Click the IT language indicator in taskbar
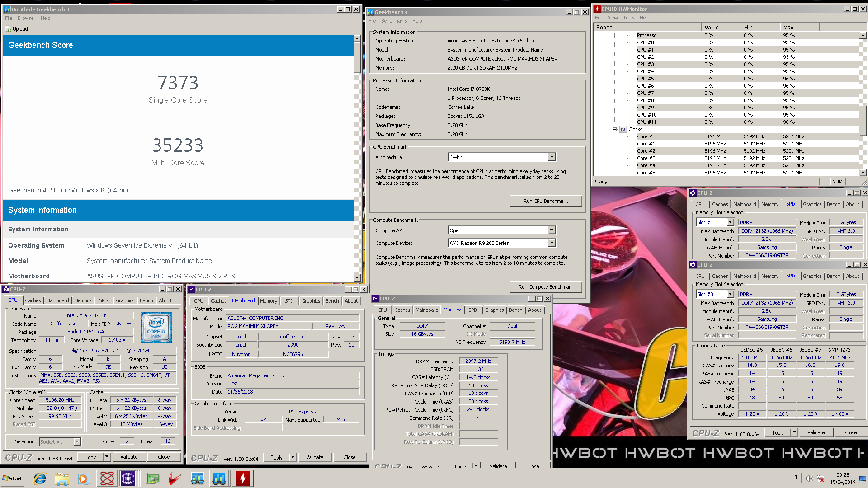Viewport: 868px width, 488px height. pyautogui.click(x=796, y=478)
